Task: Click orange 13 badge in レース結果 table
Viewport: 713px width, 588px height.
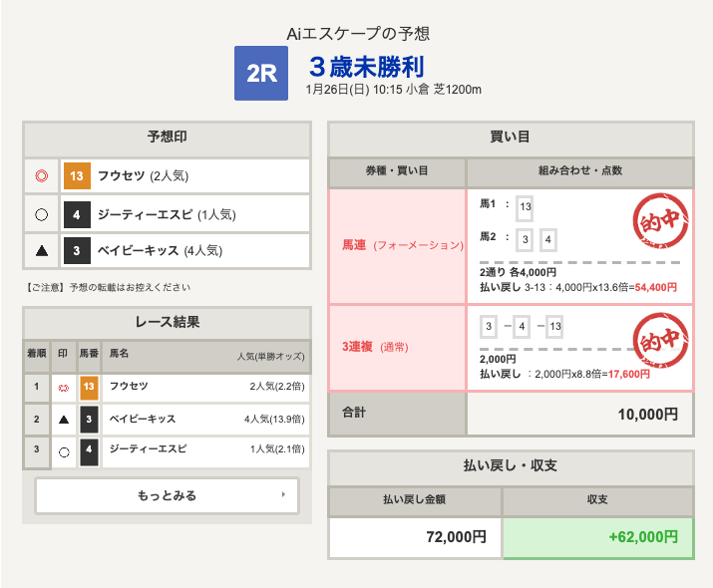Action: click(89, 388)
